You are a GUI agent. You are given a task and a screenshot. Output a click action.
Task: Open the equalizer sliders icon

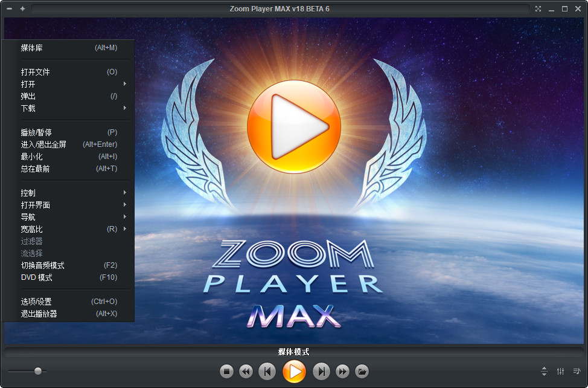coord(560,371)
